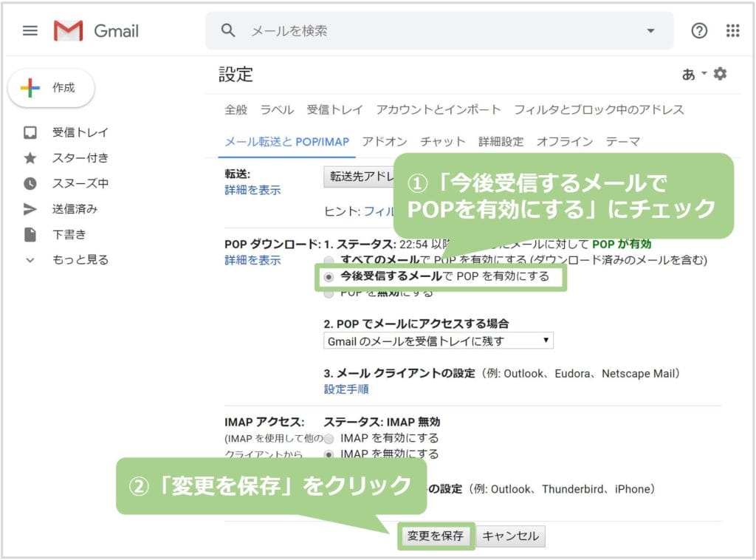Screen dimensions: 756x560
Task: Switch to the 受信トレイ settings tab
Action: pos(334,109)
